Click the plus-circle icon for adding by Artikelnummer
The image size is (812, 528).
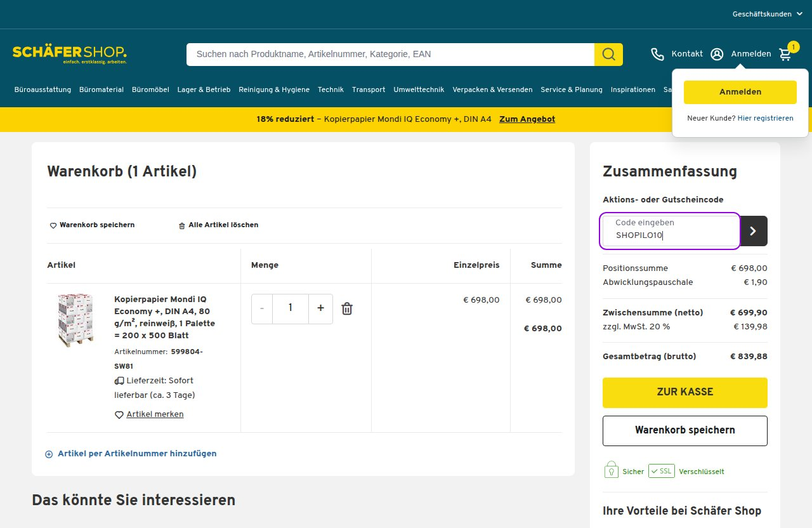pyautogui.click(x=49, y=454)
